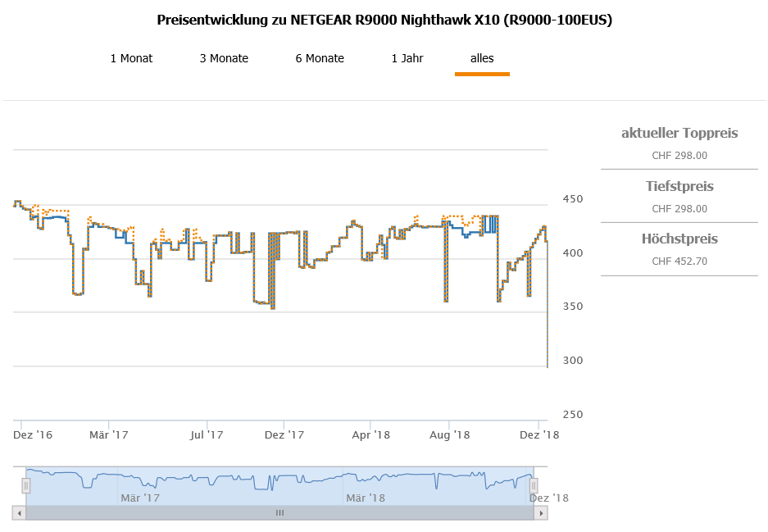Click the right navigator range handle
This screenshot has width=768, height=532.
(534, 486)
